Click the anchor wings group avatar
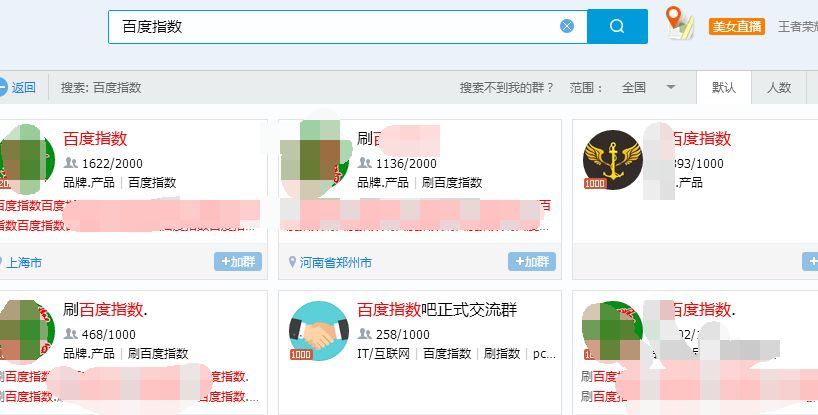 (x=613, y=160)
